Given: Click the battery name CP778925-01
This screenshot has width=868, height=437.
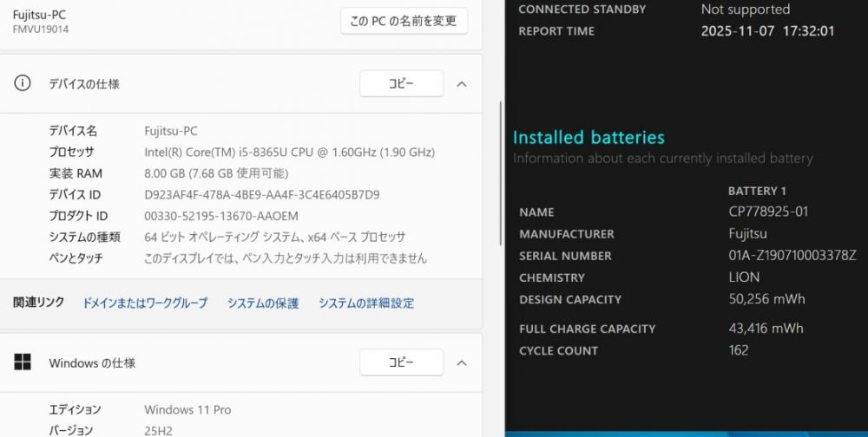Looking at the screenshot, I should click(769, 212).
